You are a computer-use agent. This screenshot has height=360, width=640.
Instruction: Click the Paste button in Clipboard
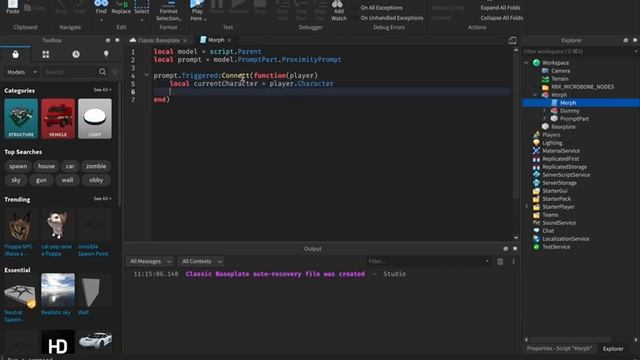13,7
